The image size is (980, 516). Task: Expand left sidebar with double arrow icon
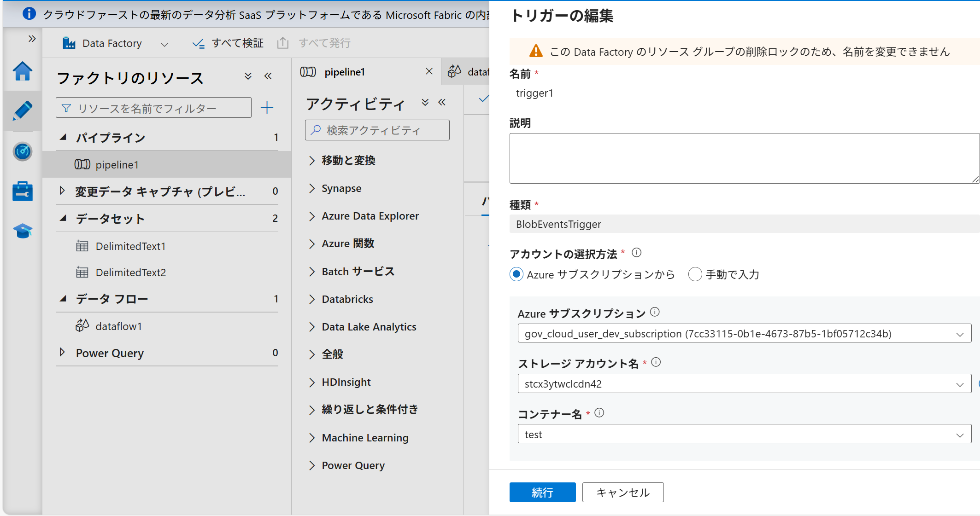click(x=32, y=39)
